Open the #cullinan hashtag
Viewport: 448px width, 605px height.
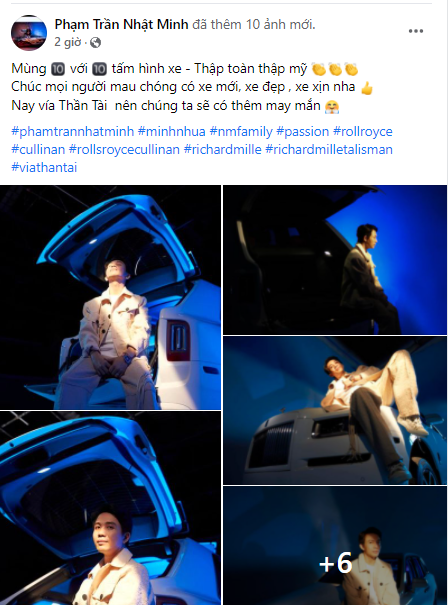pos(38,149)
